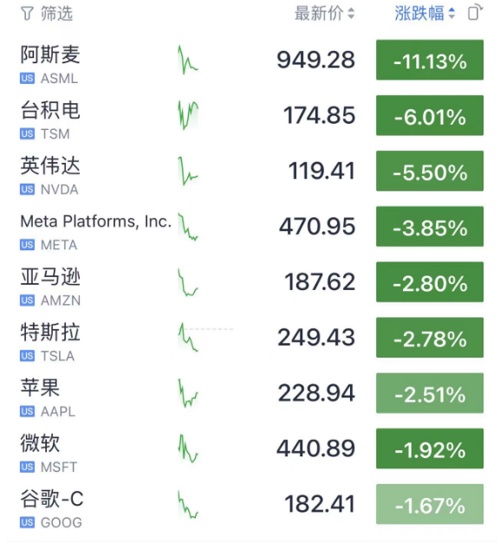The image size is (500, 549).
Task: Sort by 最新价 column arrows
Action: point(351,14)
